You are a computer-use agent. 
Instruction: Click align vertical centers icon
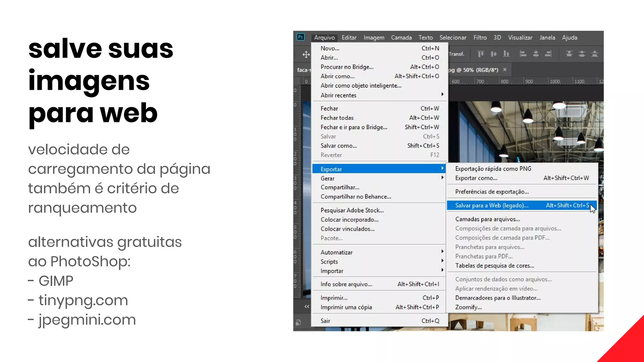pyautogui.click(x=493, y=54)
